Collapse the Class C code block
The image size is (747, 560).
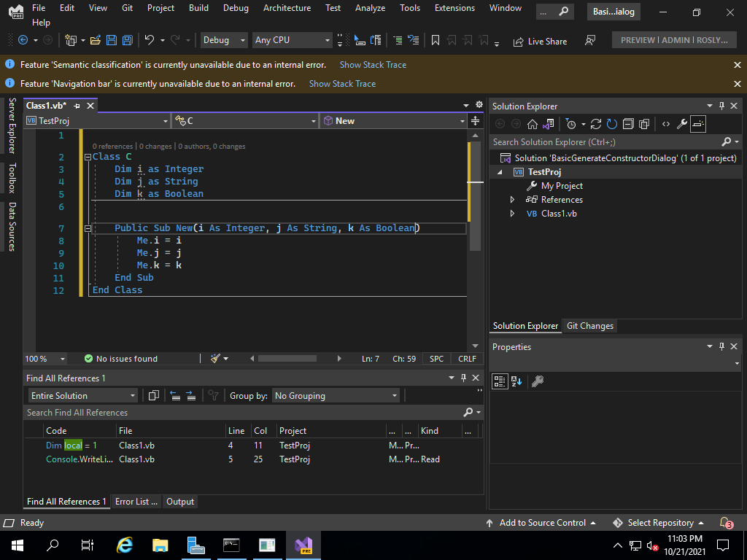coord(88,157)
